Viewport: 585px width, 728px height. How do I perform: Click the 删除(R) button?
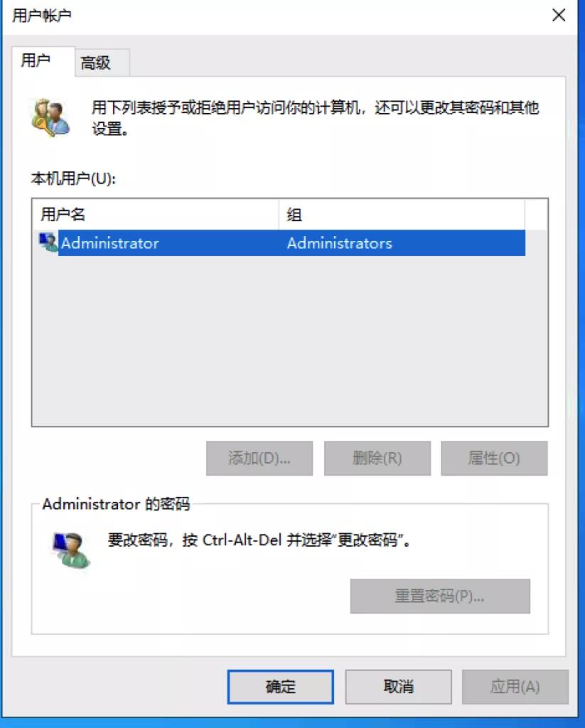(x=377, y=459)
